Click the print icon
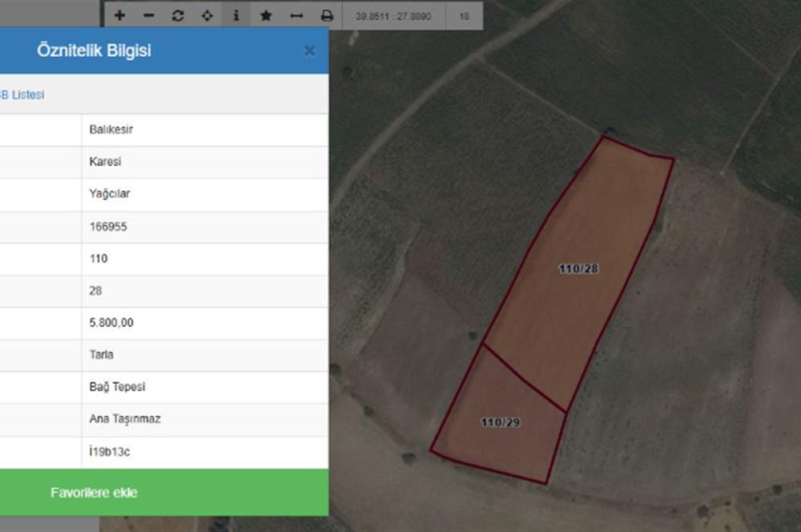 click(x=327, y=15)
